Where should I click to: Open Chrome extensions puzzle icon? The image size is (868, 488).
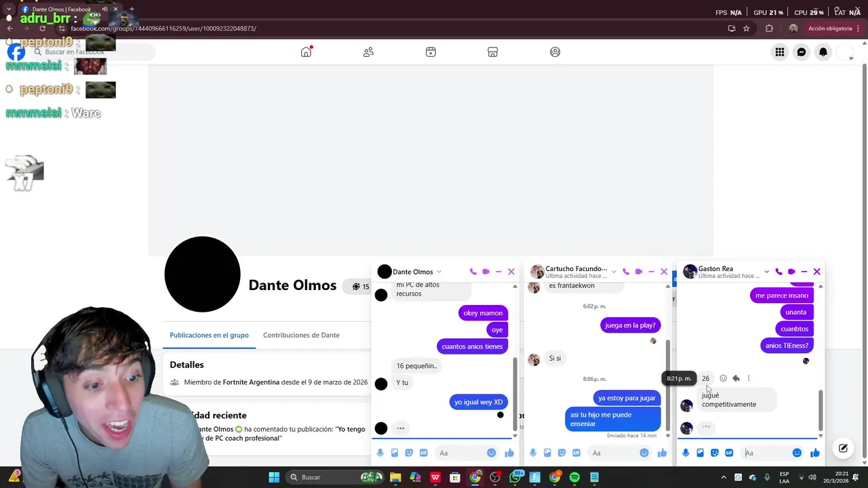(x=769, y=28)
